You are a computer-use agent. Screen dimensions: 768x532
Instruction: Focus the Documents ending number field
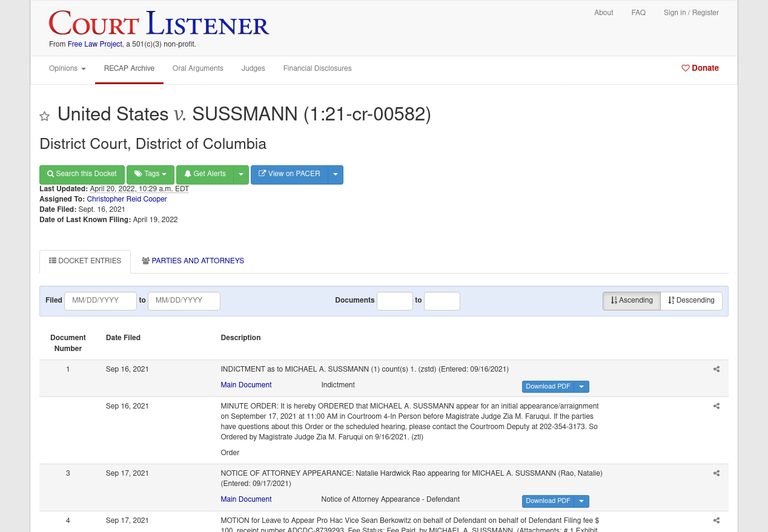[x=442, y=301]
